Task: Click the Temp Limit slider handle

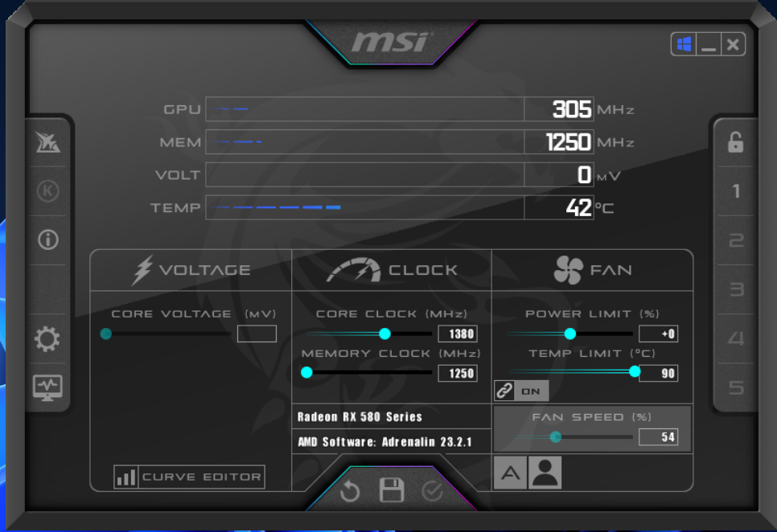Action: (x=635, y=371)
